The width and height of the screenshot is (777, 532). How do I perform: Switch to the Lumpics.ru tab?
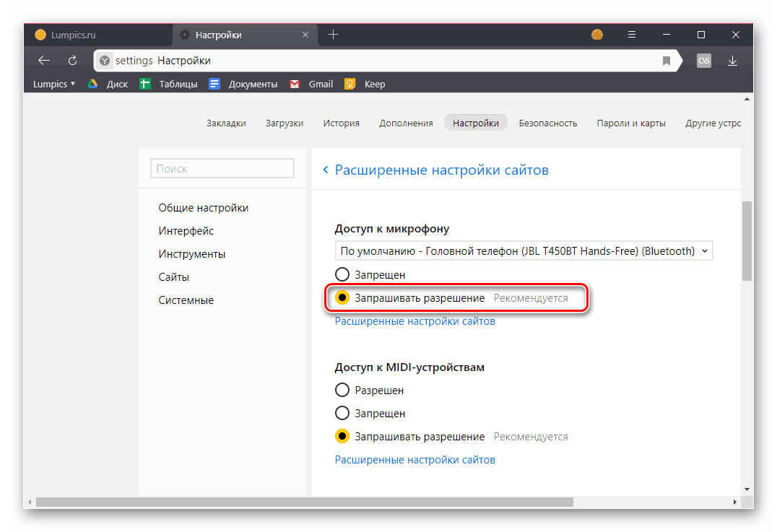(x=98, y=35)
